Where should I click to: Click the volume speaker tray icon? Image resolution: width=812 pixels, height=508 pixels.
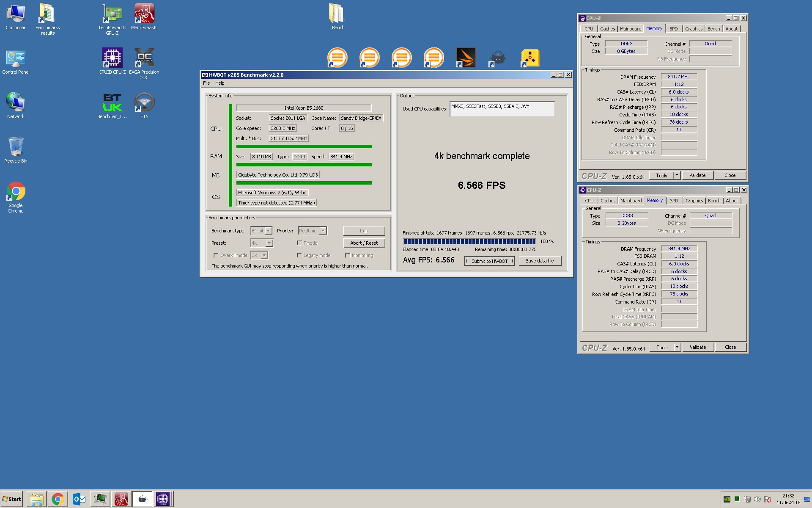tap(757, 499)
